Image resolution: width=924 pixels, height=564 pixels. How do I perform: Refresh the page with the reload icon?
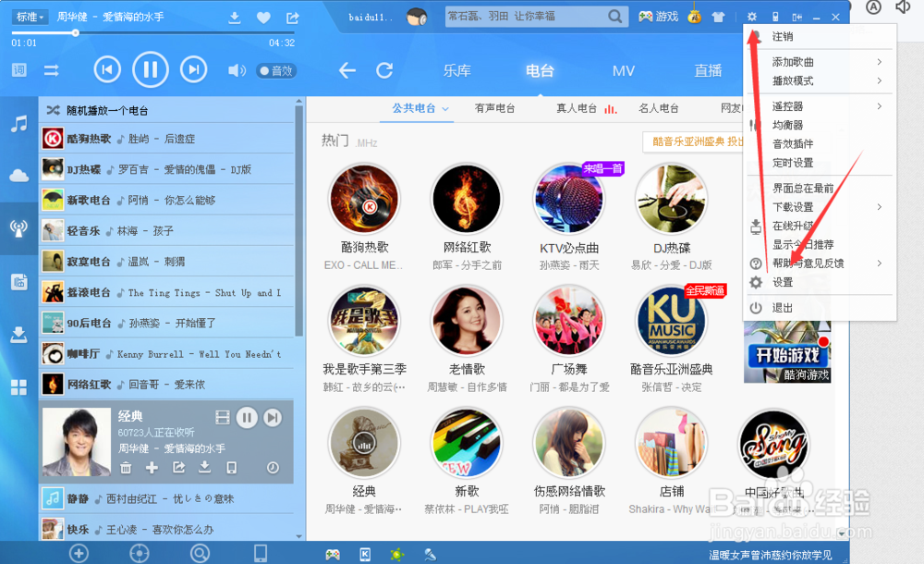(384, 71)
